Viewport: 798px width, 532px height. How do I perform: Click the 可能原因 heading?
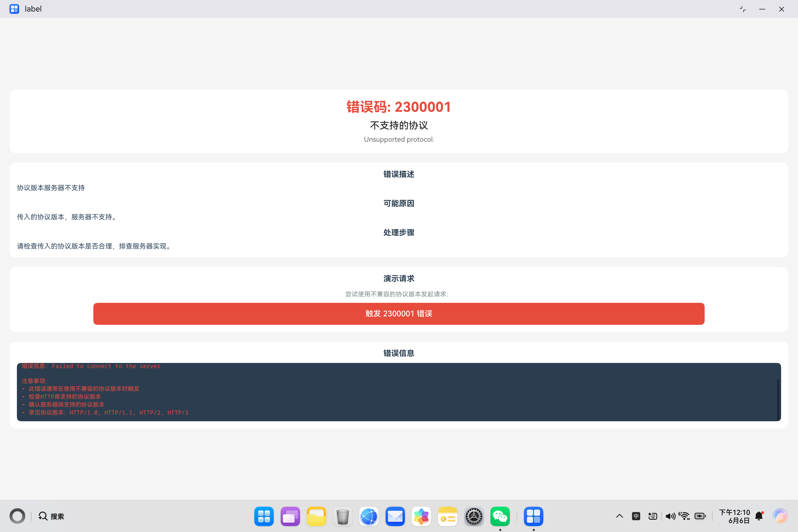[399, 203]
